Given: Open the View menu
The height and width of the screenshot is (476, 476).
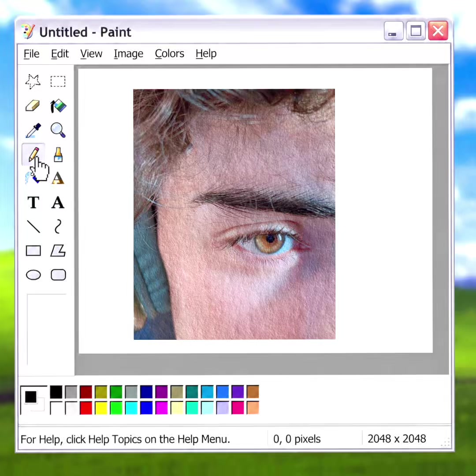Looking at the screenshot, I should point(91,54).
